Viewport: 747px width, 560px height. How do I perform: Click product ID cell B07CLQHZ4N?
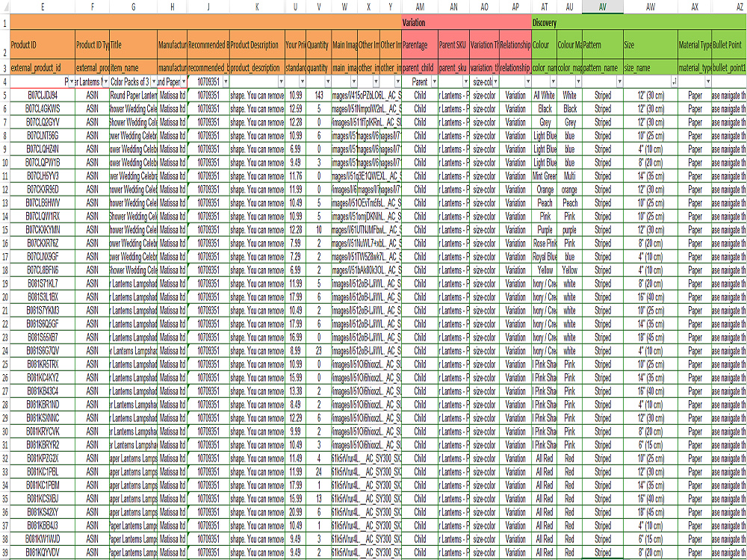pos(43,149)
